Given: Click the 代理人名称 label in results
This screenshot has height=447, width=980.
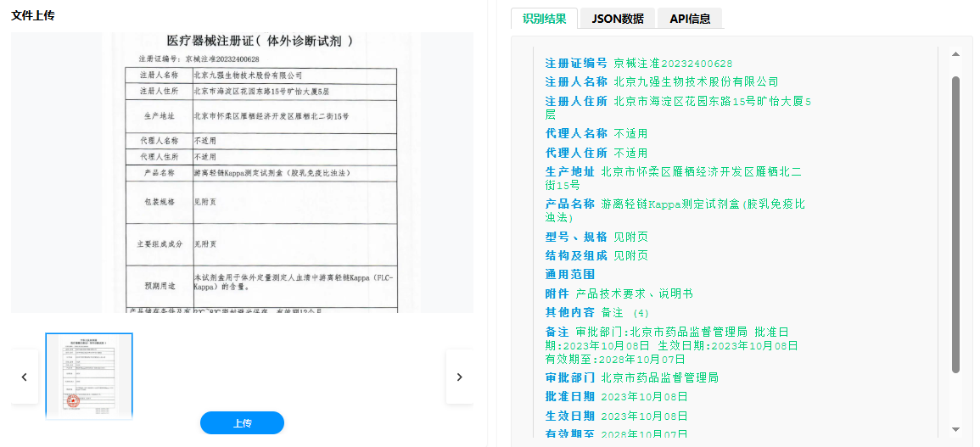Looking at the screenshot, I should [x=576, y=134].
